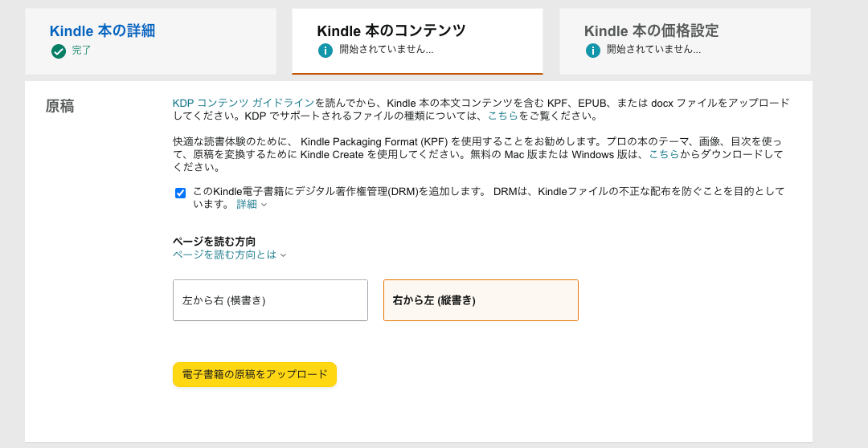Click 完了 status text under Kindle 本の詳細
868x448 pixels.
81,51
